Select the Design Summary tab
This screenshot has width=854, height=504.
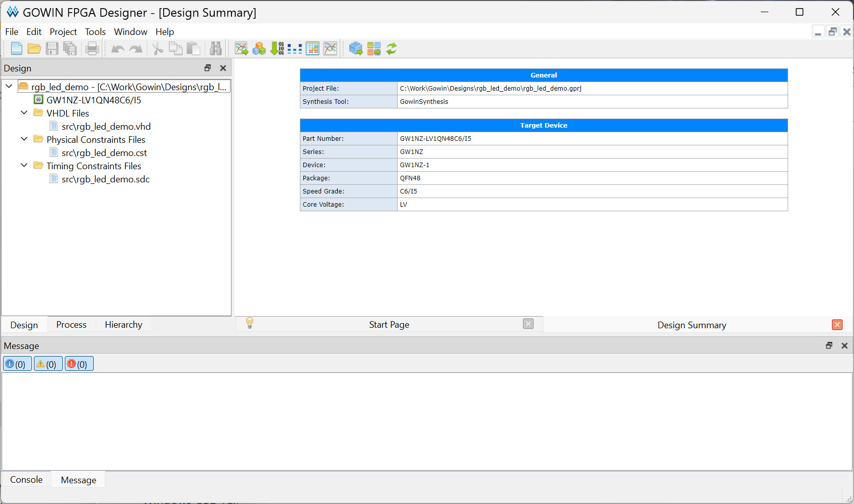pos(692,325)
